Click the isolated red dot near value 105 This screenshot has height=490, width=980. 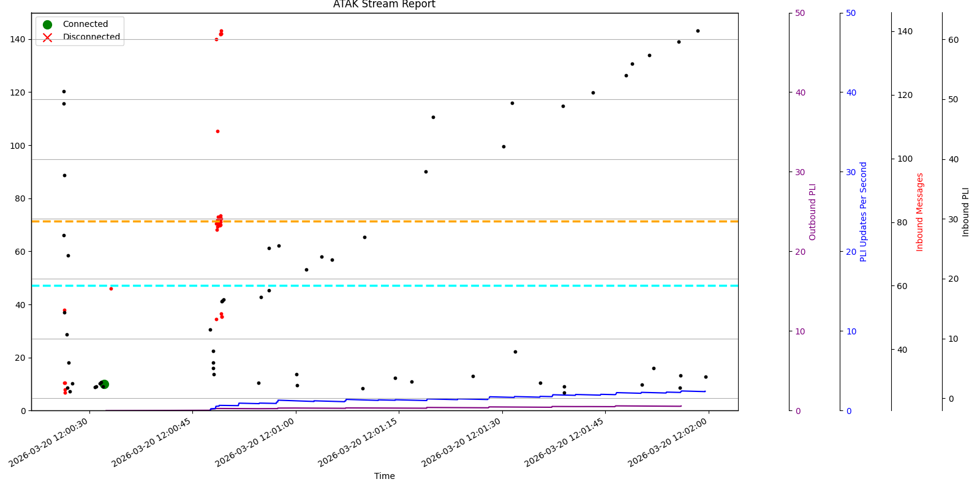pyautogui.click(x=217, y=131)
